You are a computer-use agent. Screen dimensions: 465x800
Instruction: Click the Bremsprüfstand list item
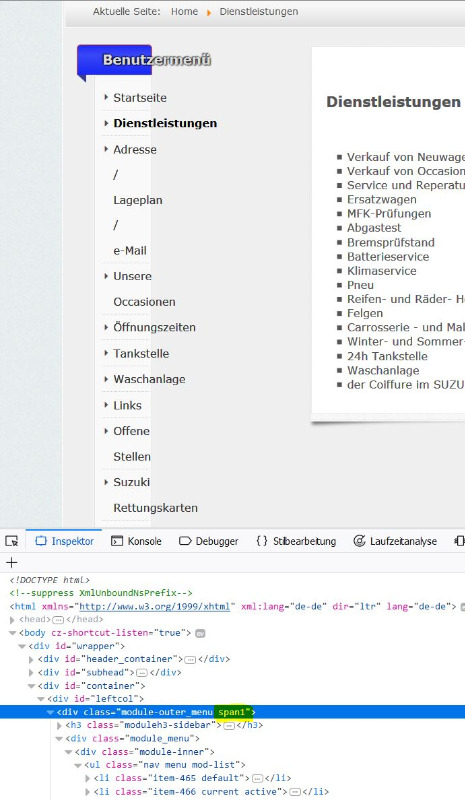(391, 242)
